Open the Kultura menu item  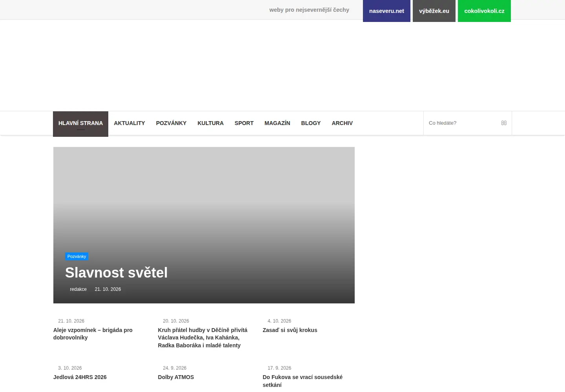(x=210, y=123)
